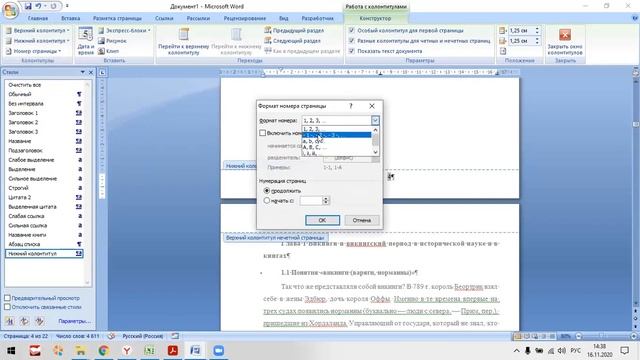Open Zoom from the taskbar
The width and height of the screenshot is (640, 360).
point(219,351)
